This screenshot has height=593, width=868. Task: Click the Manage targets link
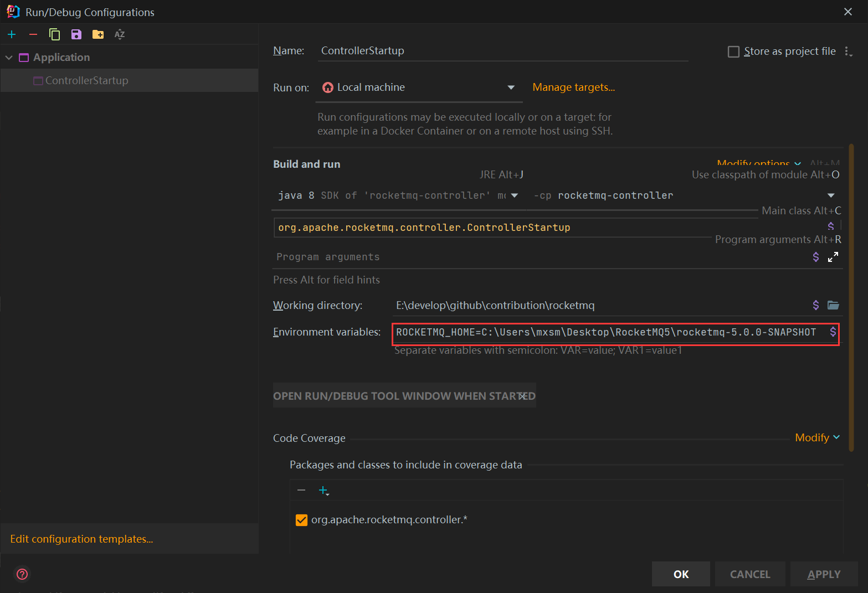(x=573, y=87)
